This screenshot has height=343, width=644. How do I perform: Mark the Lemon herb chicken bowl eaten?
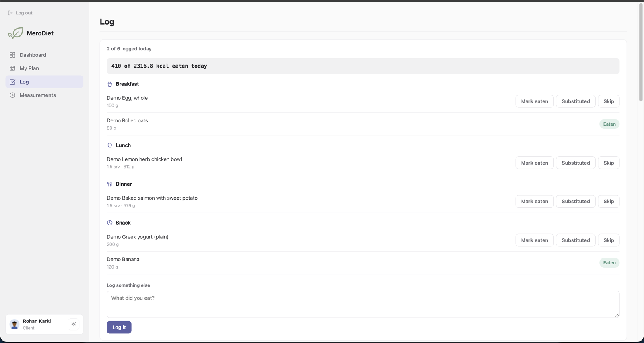click(x=535, y=163)
